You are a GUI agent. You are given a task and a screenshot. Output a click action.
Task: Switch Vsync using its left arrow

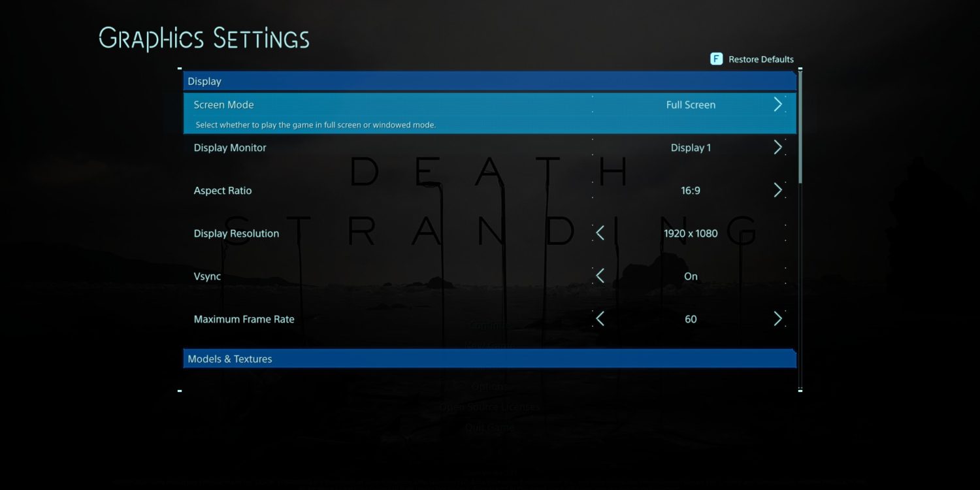(600, 276)
